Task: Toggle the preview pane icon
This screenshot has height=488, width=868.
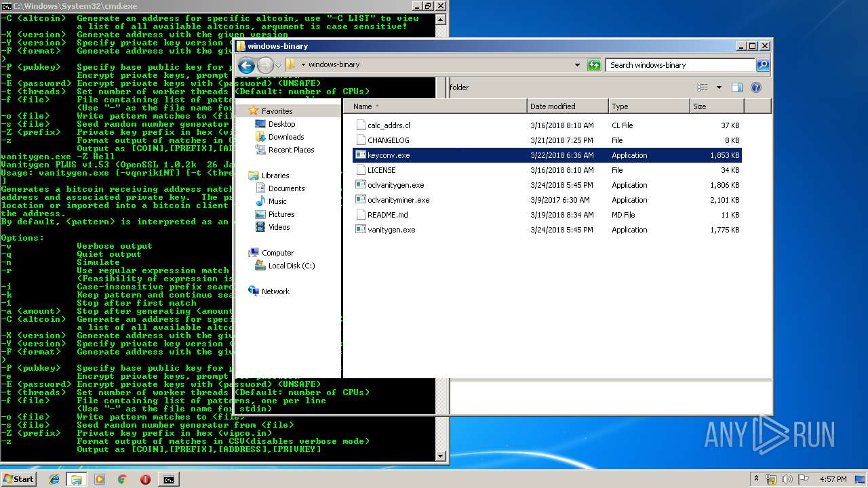Action: [x=737, y=87]
